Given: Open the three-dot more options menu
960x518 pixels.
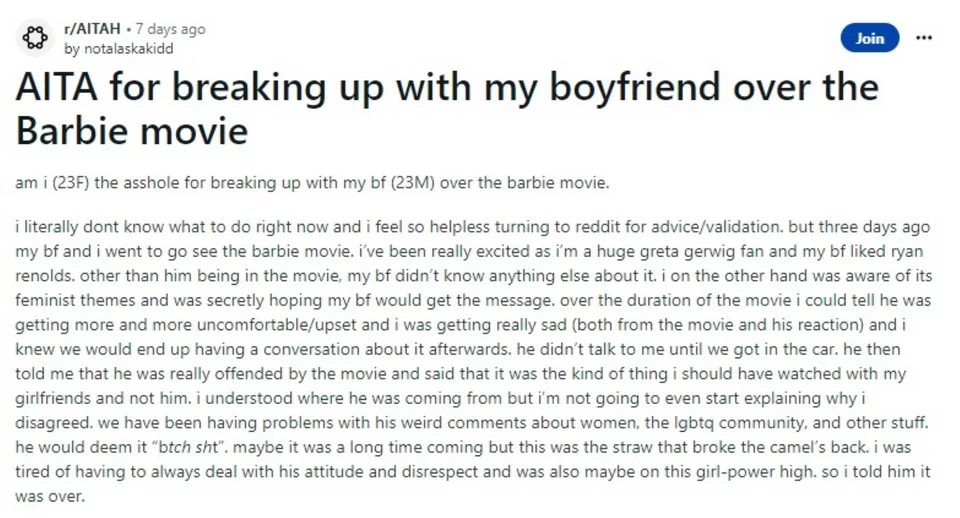Looking at the screenshot, I should 923,38.
